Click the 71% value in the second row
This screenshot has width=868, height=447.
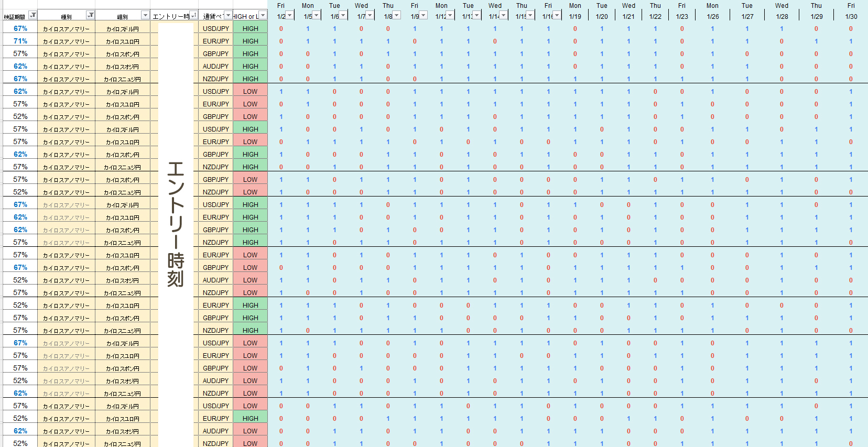20,41
